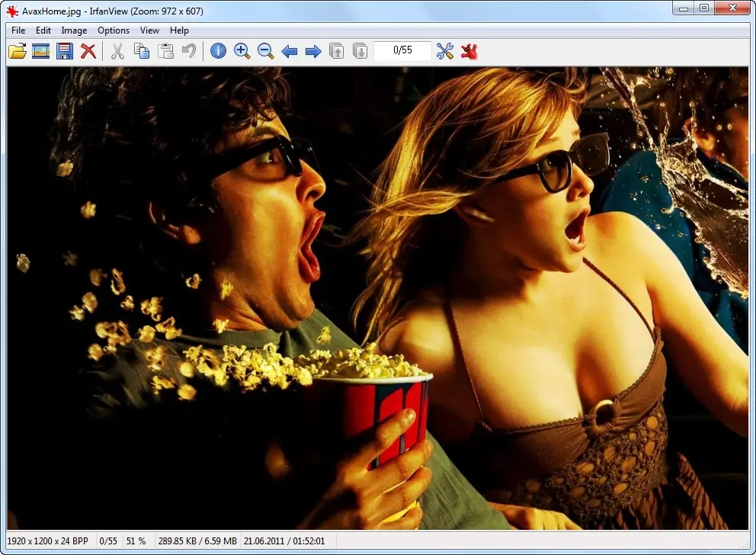Zoom out with the magnifier minus icon
The image size is (756, 555).
coord(266,51)
